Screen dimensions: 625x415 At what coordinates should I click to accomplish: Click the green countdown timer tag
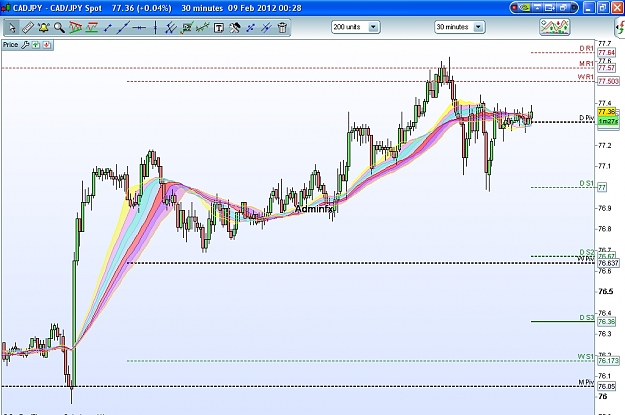[608, 122]
